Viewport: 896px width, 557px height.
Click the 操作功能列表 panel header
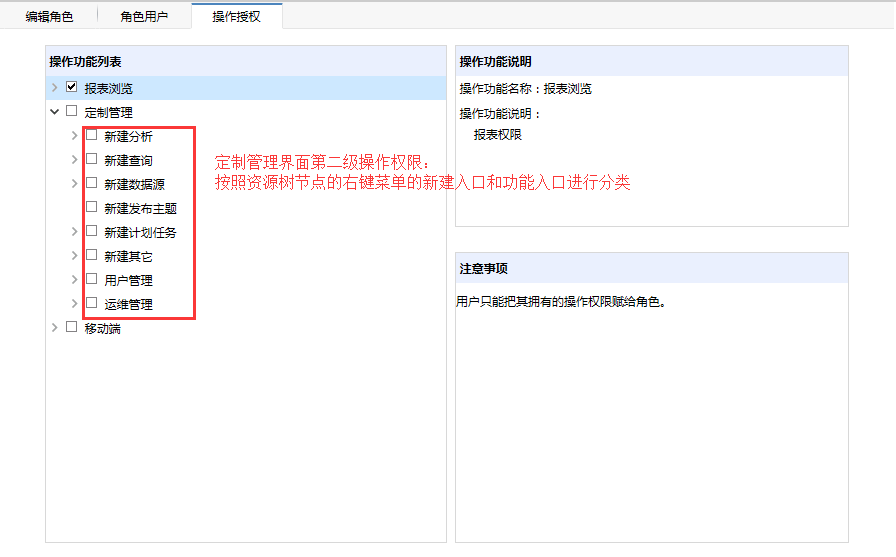246,62
